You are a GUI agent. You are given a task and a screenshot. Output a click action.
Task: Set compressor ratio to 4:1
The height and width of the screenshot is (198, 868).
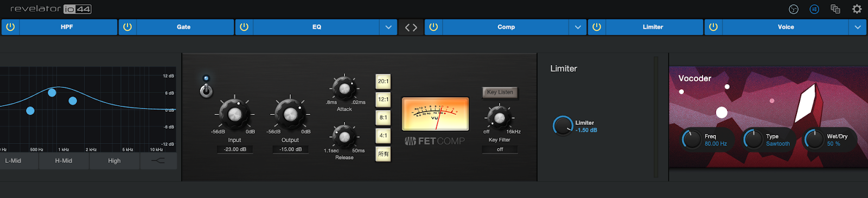pos(383,136)
